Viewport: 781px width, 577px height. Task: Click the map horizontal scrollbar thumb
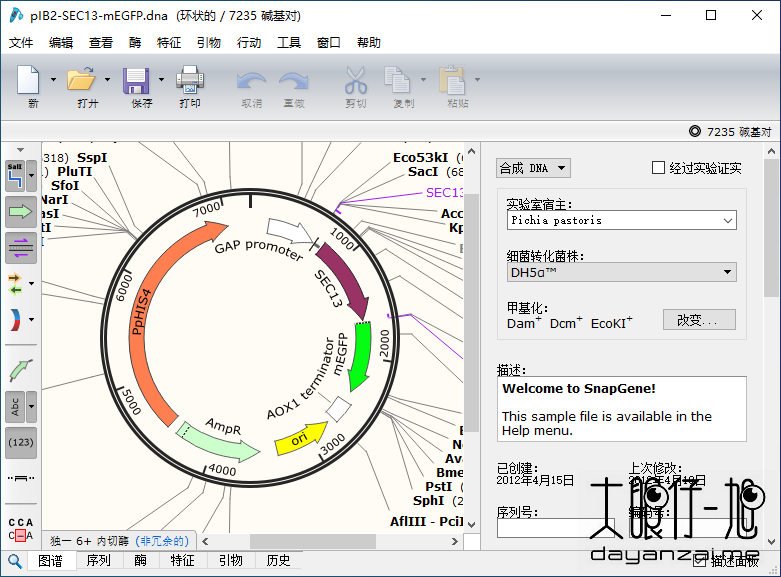point(313,541)
